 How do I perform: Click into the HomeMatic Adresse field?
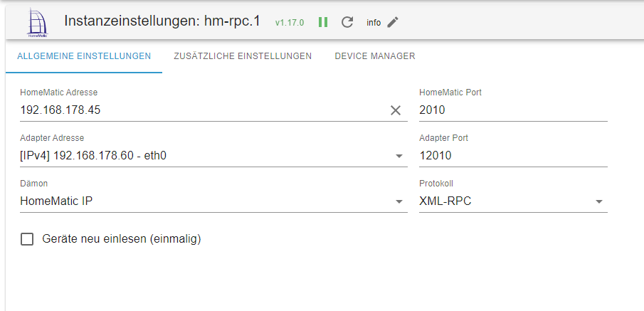199,110
